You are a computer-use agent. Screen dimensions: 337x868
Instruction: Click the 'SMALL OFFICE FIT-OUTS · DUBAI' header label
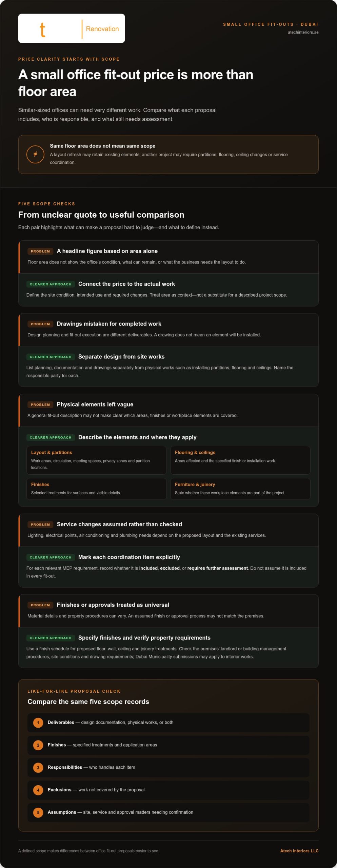[271, 24]
